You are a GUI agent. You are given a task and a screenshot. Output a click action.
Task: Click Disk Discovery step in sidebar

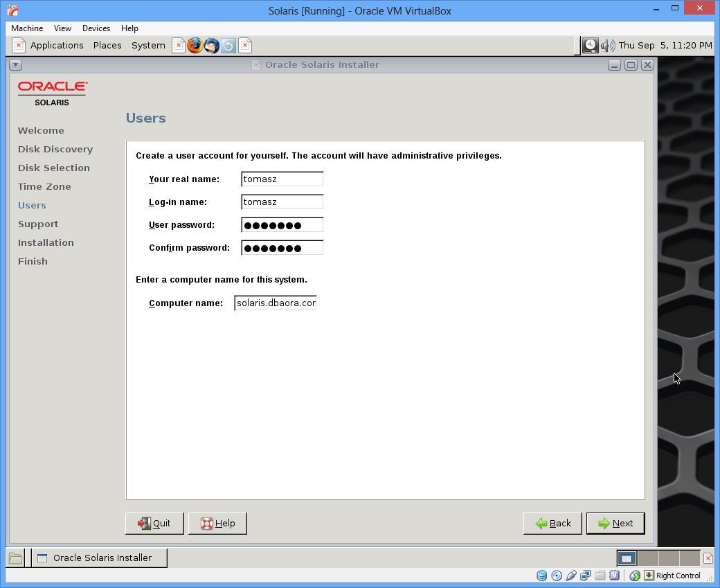[55, 150]
